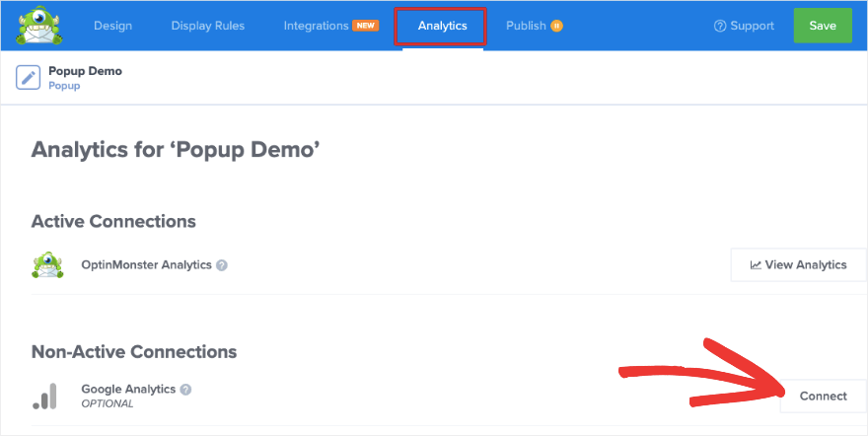The width and height of the screenshot is (868, 436).
Task: Open View Analytics for OptinMonster Analytics
Action: point(798,264)
